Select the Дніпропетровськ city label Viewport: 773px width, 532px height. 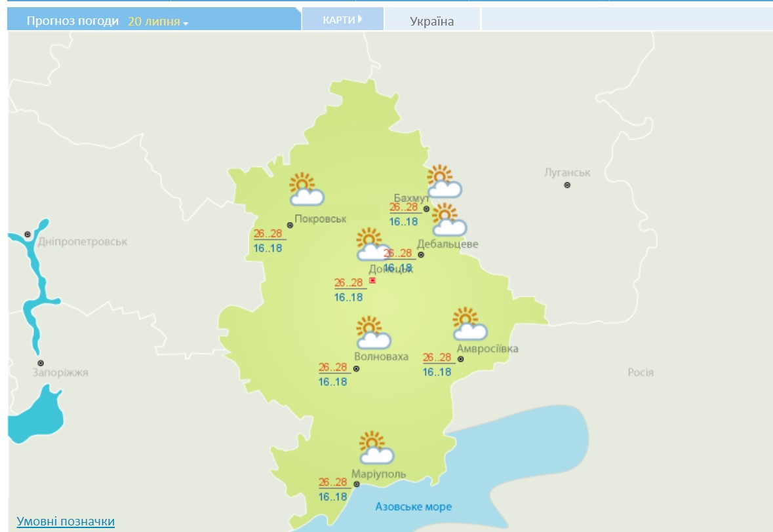click(x=83, y=242)
